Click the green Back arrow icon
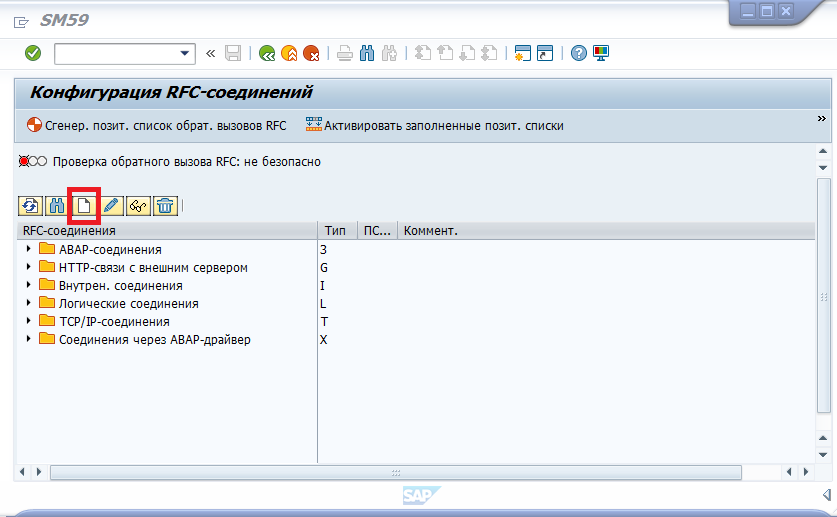Screen dimensions: 837x517 click(266, 54)
